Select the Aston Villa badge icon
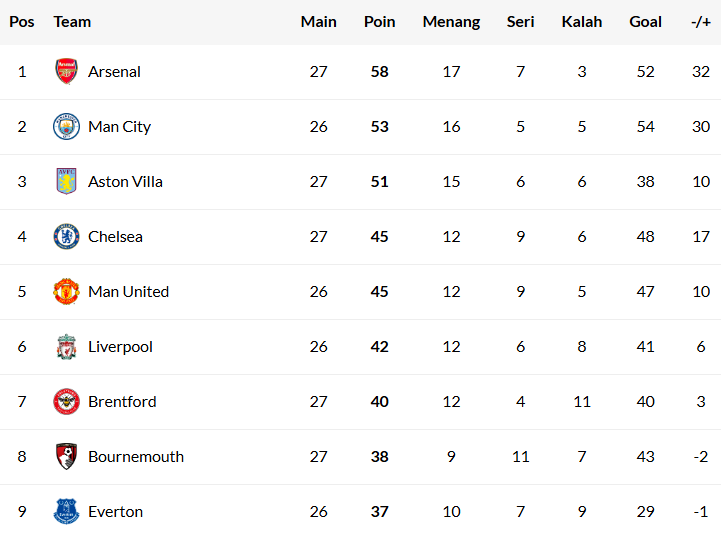The width and height of the screenshot is (721, 536). click(66, 182)
